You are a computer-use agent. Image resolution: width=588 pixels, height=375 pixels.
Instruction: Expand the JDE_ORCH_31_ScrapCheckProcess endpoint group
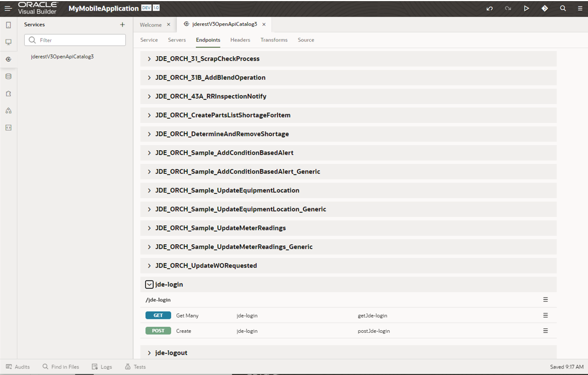tap(149, 58)
